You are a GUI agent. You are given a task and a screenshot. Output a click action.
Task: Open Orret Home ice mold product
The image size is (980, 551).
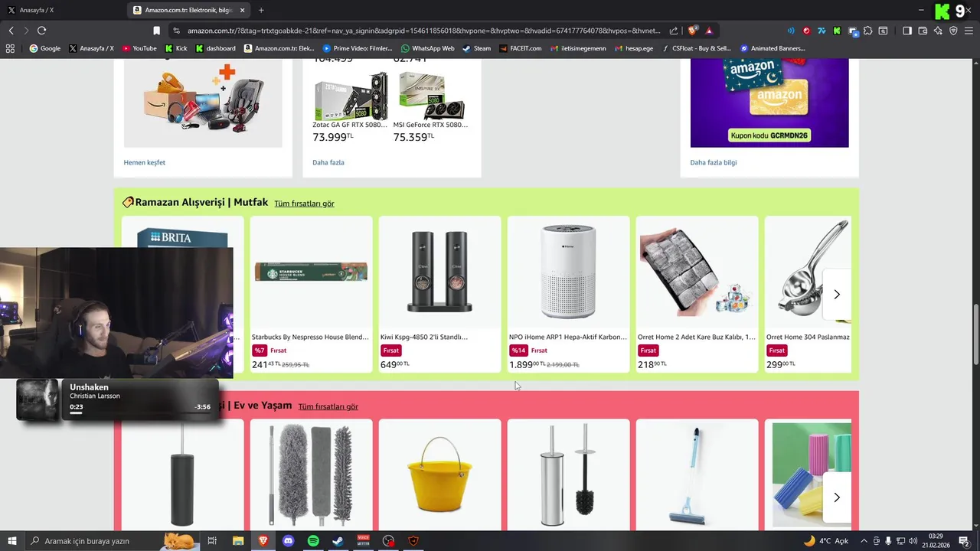[x=697, y=295]
